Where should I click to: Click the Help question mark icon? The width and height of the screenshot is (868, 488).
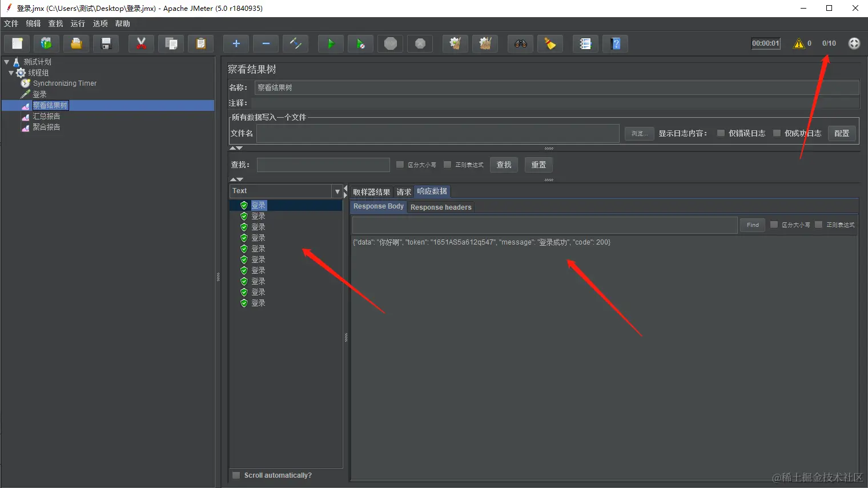616,43
